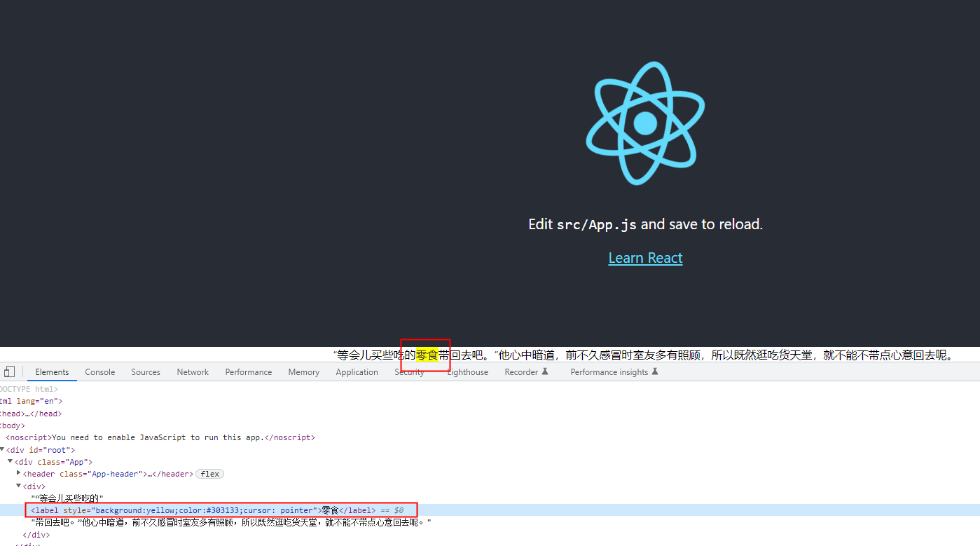Image resolution: width=980 pixels, height=546 pixels.
Task: Collapse the plain div node below the header
Action: click(19, 486)
